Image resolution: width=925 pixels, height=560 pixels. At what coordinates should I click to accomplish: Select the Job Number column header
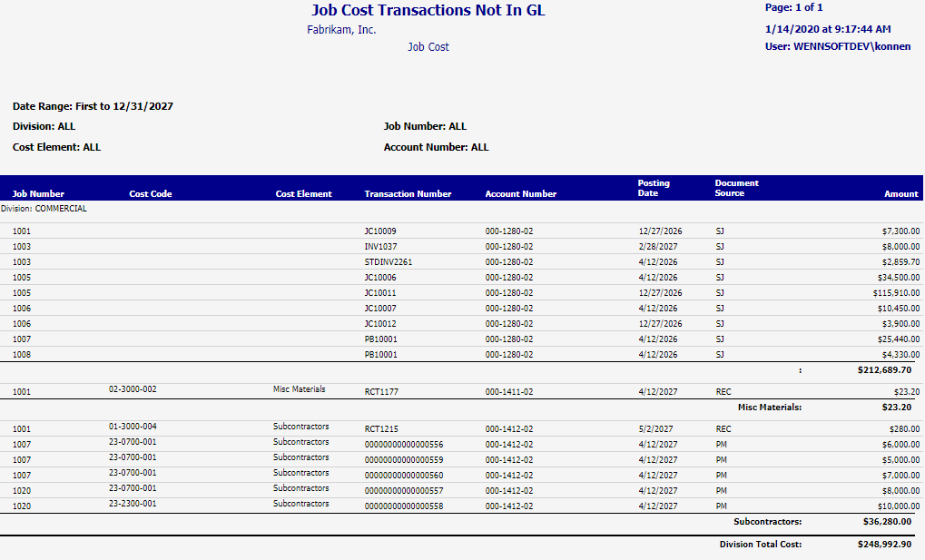[38, 193]
